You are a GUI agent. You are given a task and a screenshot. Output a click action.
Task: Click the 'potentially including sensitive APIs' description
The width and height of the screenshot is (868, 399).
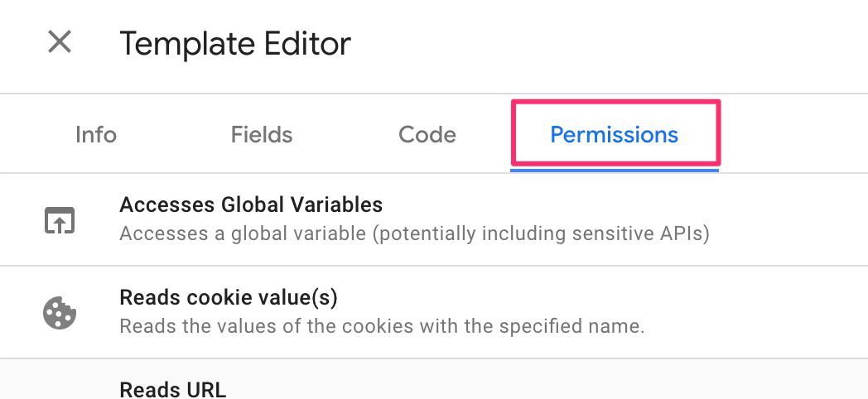540,233
